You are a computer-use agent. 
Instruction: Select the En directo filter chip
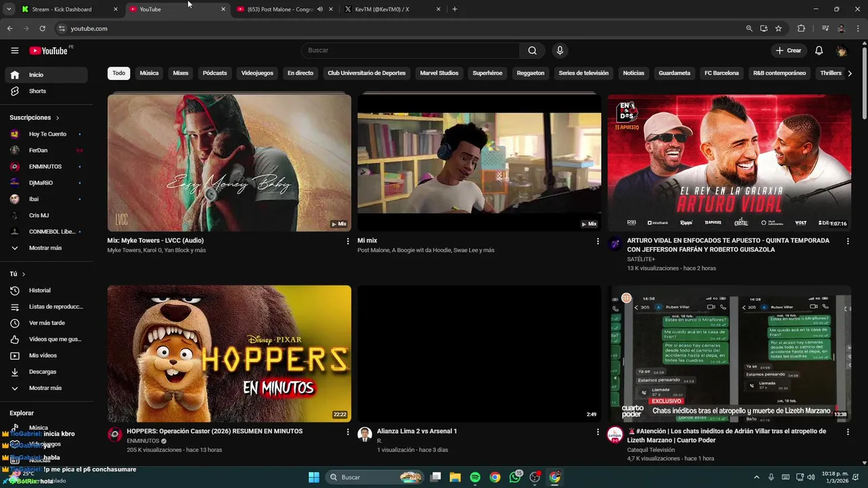(300, 73)
